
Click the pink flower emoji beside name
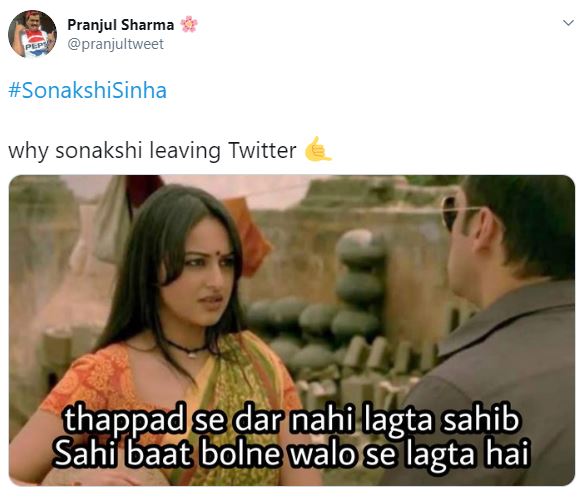pos(189,24)
